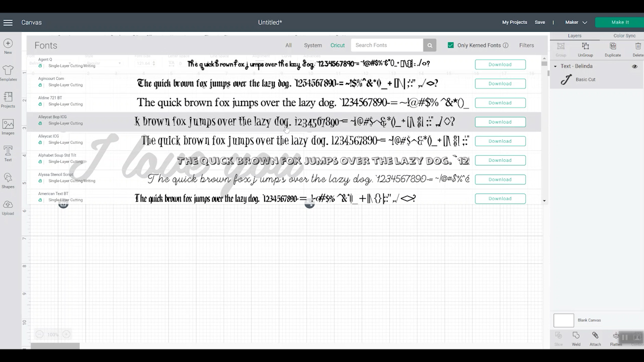The image size is (644, 362).
Task: Download the Agincourt Com font
Action: coord(500,83)
